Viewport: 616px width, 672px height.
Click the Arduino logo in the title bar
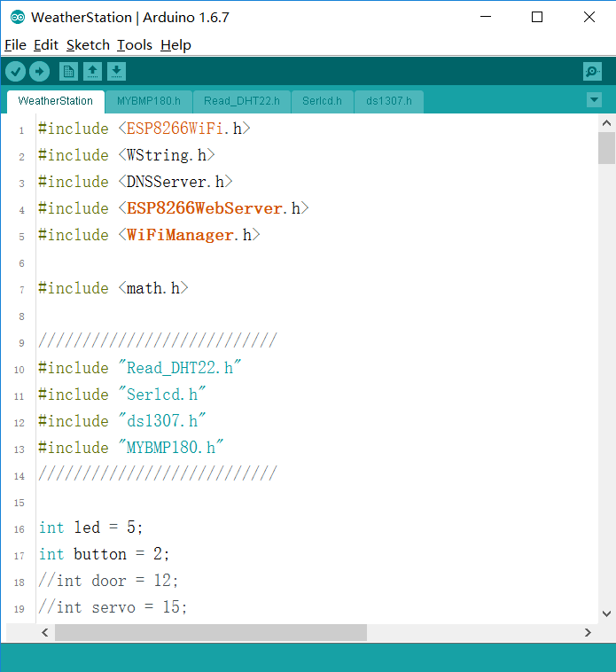[x=18, y=17]
